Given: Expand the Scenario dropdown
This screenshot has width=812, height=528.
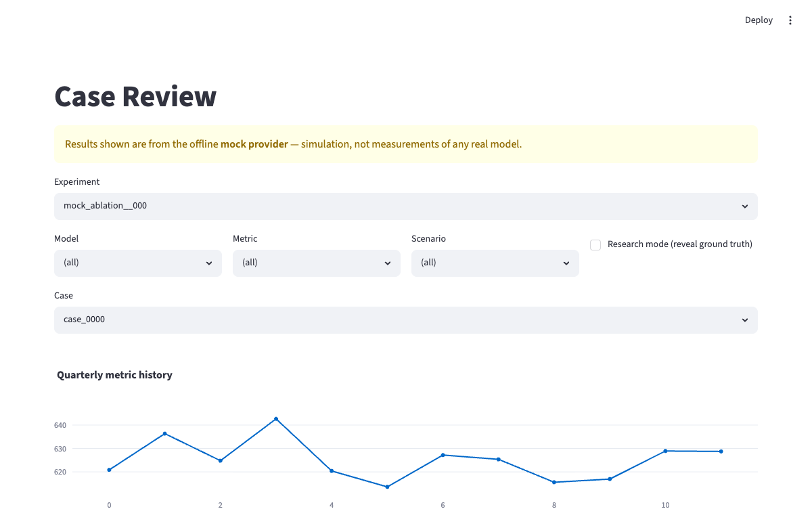Looking at the screenshot, I should tap(495, 263).
